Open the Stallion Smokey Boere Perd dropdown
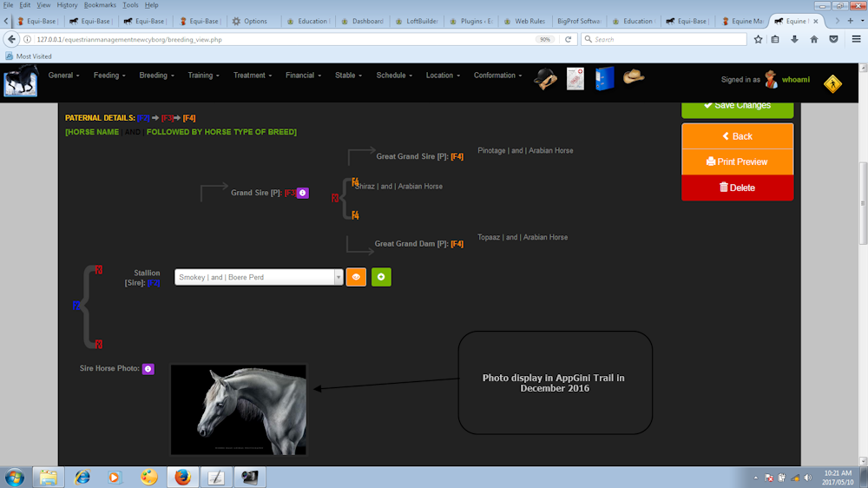868x488 pixels. tap(259, 277)
